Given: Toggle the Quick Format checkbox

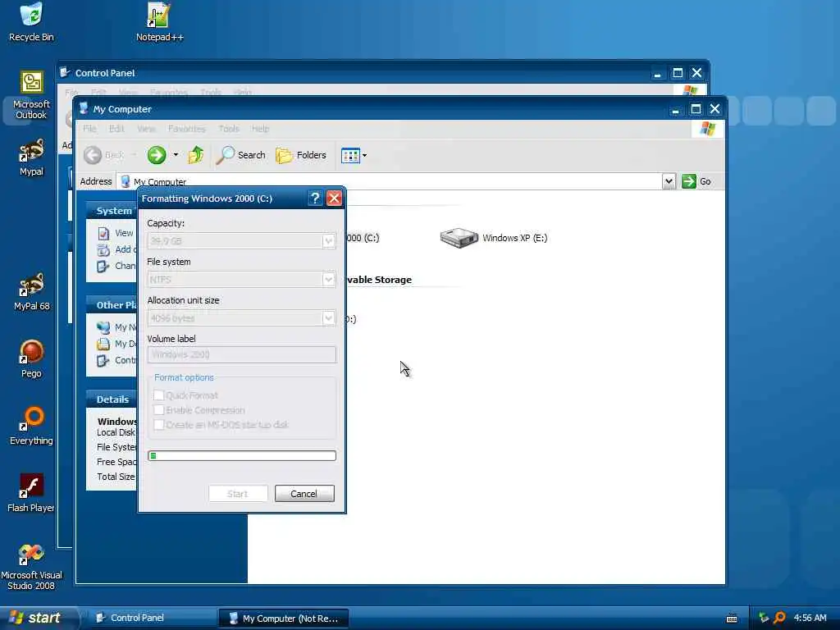Looking at the screenshot, I should (x=158, y=395).
